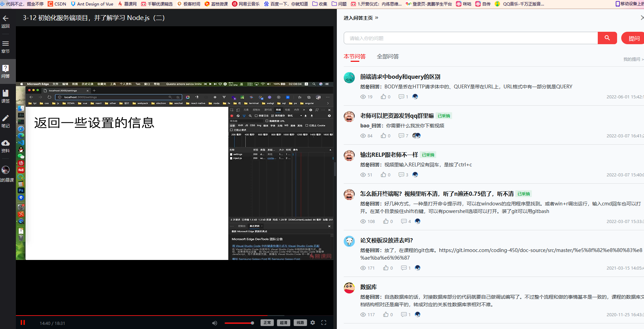644x329 pixels.
Task: Open the 课签 bookmark panel
Action: [6, 96]
